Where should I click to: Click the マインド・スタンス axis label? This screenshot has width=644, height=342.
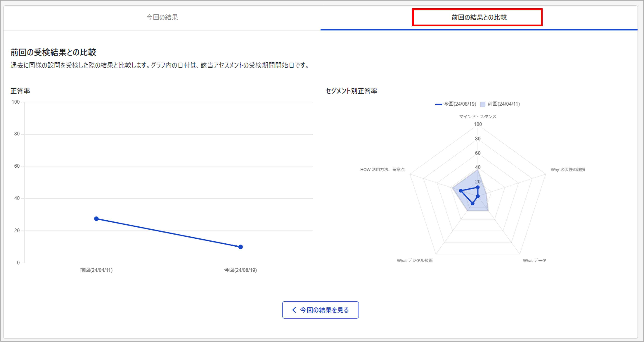(478, 117)
